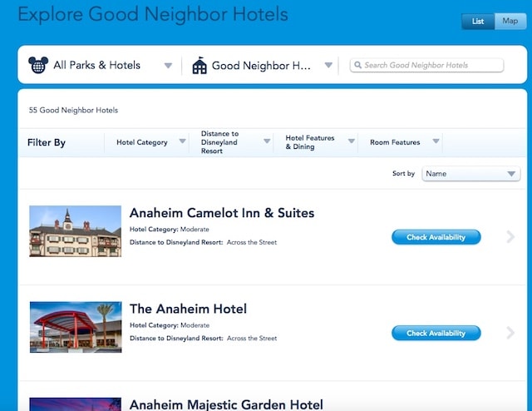Open the Hotel Category filter
Screen dimensions: 532x411
point(146,142)
